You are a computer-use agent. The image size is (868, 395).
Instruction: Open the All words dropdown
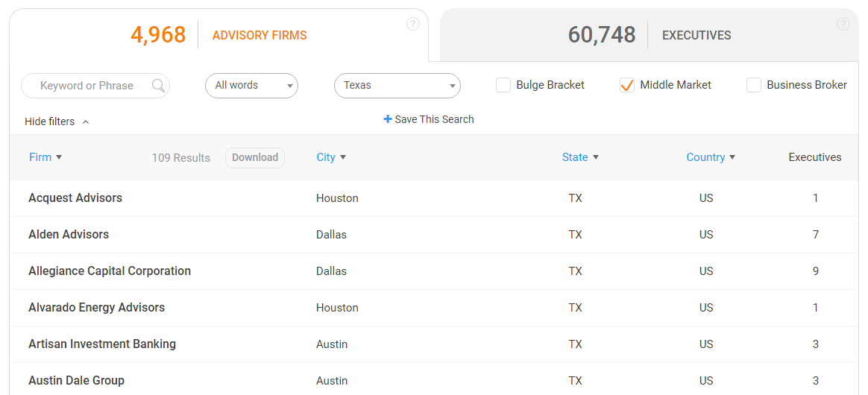251,86
